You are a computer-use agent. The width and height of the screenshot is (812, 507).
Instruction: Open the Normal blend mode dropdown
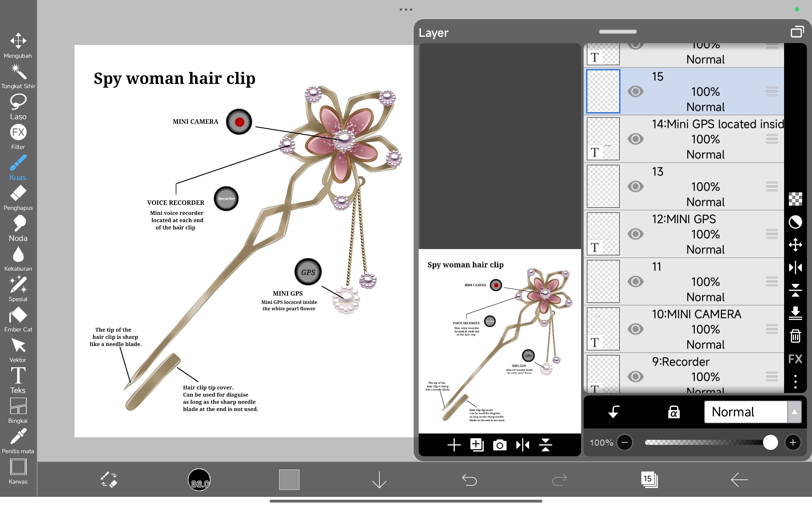pos(752,412)
